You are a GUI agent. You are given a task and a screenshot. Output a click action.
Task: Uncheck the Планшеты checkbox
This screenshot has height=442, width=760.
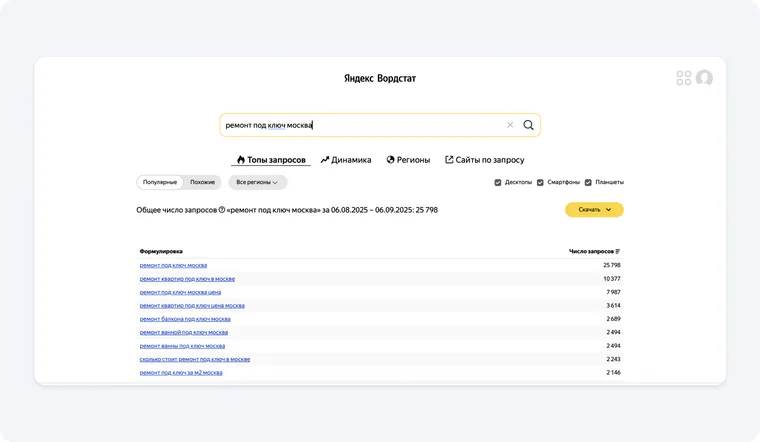588,183
